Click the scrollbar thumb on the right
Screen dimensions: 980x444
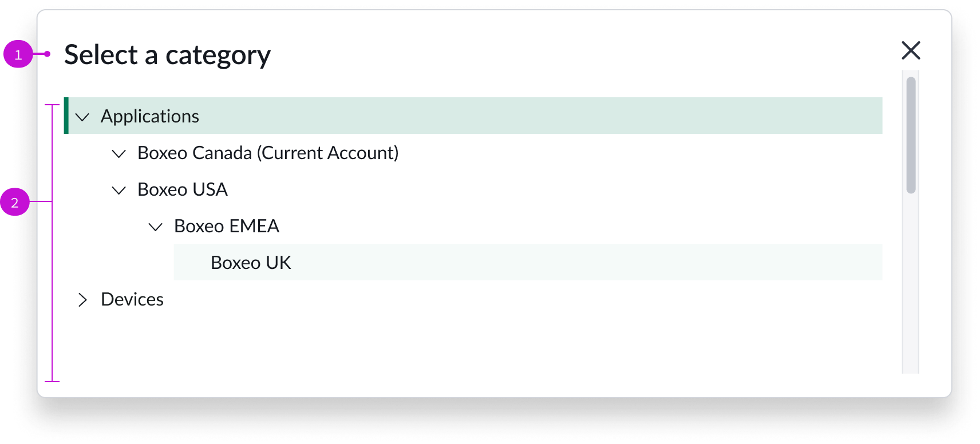(910, 132)
